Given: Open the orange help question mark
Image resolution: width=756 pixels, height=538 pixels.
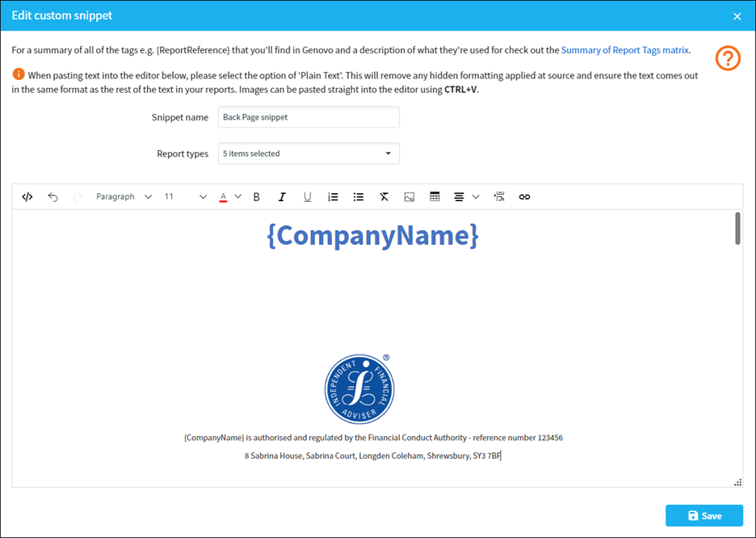Looking at the screenshot, I should [x=728, y=58].
